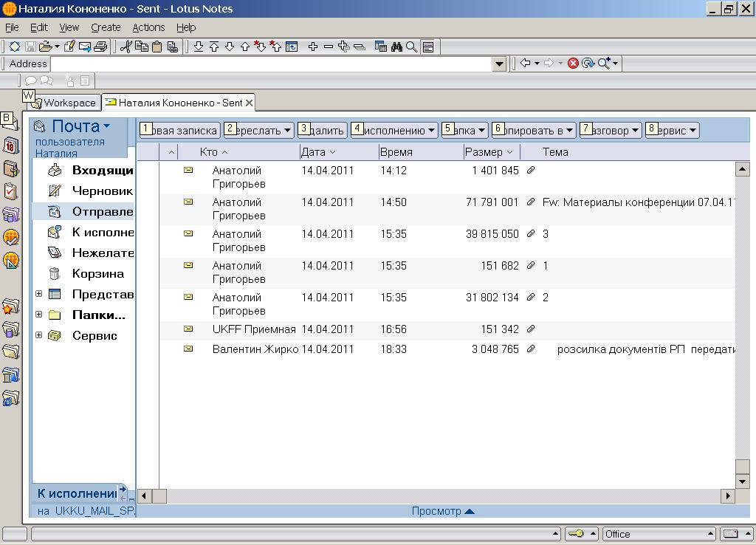Open the Actions menu
Image resolution: width=756 pixels, height=545 pixels.
coord(148,27)
